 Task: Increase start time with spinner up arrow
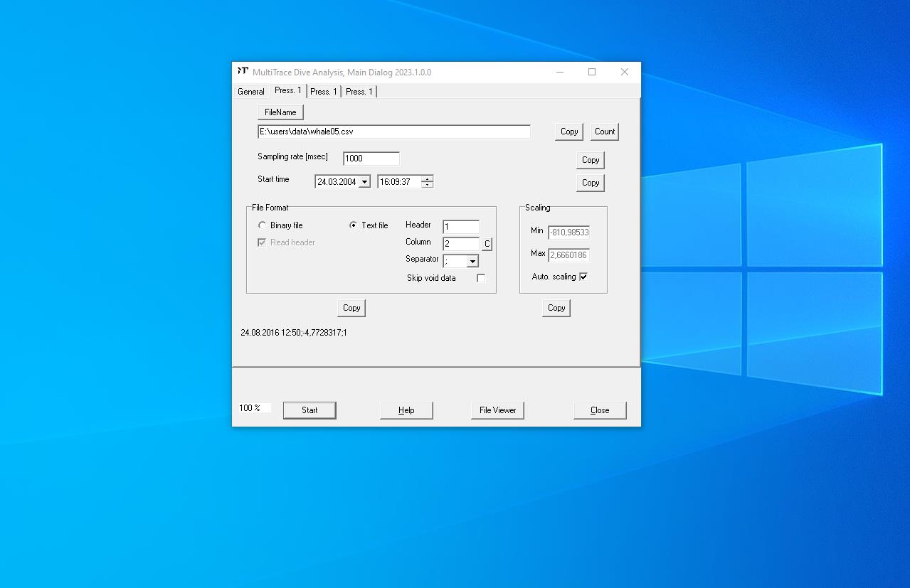427,178
